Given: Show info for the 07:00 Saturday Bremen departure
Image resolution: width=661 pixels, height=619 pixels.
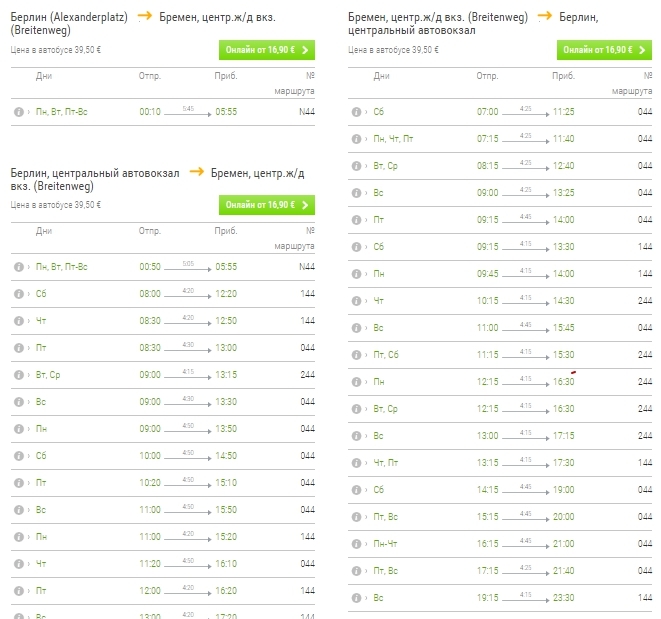Looking at the screenshot, I should point(356,112).
